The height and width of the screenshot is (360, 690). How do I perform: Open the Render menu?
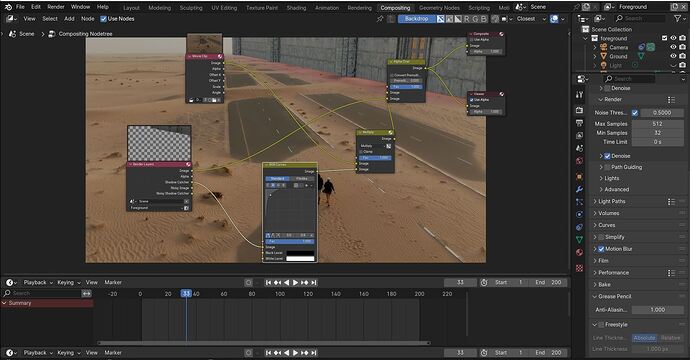click(56, 7)
